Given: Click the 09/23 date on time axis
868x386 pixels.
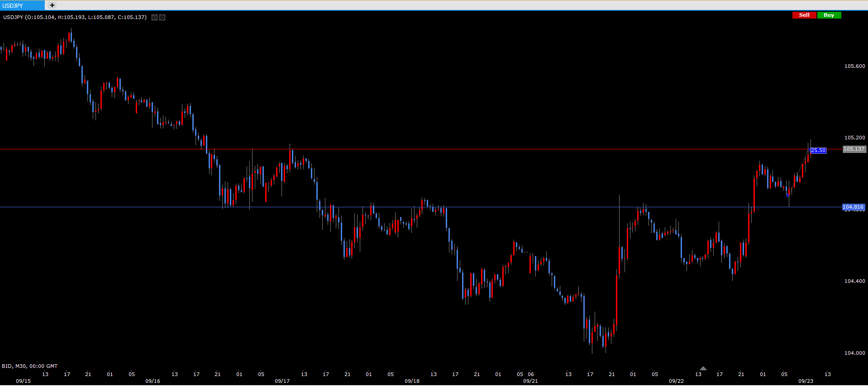Looking at the screenshot, I should click(806, 381).
